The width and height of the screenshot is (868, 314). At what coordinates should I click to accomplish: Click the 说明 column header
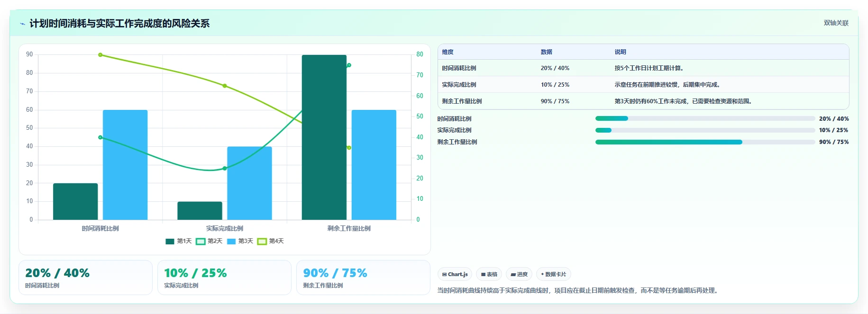coord(620,52)
